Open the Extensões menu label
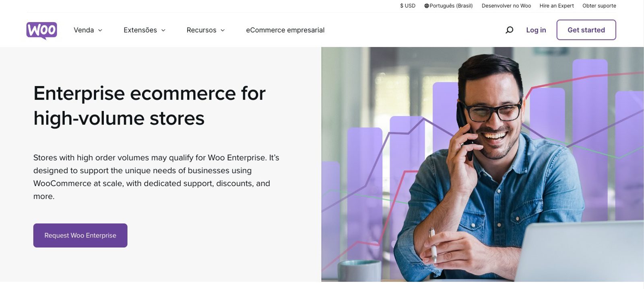The image size is (644, 289). pos(140,30)
